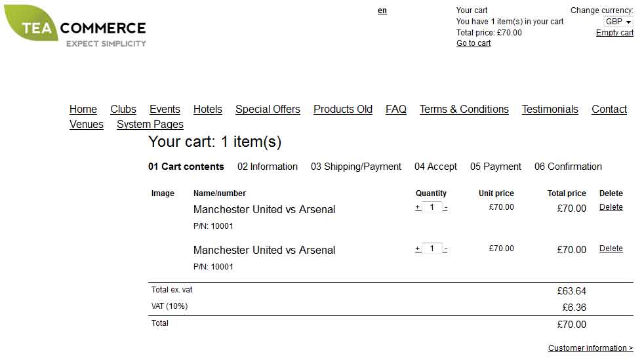Decrease quantity of second cart item

[x=445, y=249]
